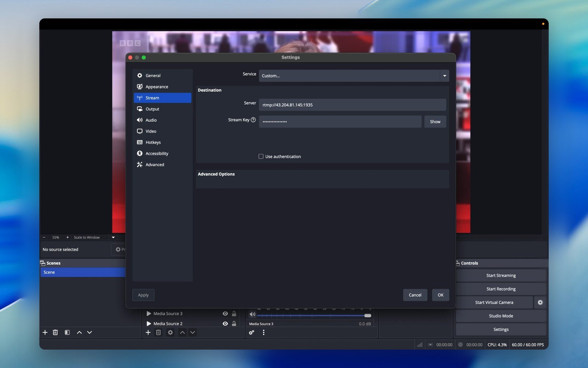
Task: Click the Controls dock header icon
Action: [458, 263]
